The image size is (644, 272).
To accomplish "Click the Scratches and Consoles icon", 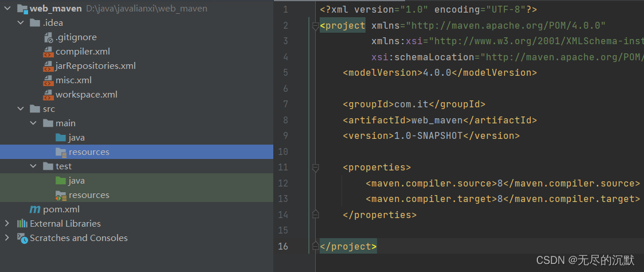I will coord(22,238).
